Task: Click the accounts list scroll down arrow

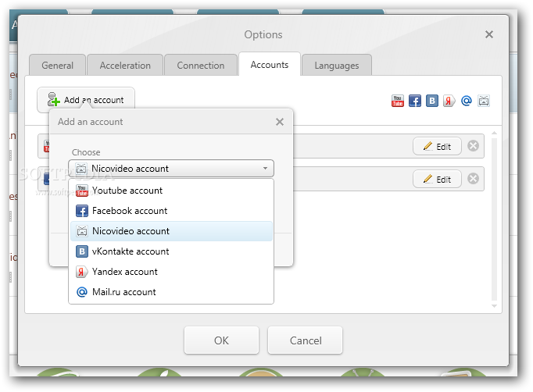Action: [494, 306]
